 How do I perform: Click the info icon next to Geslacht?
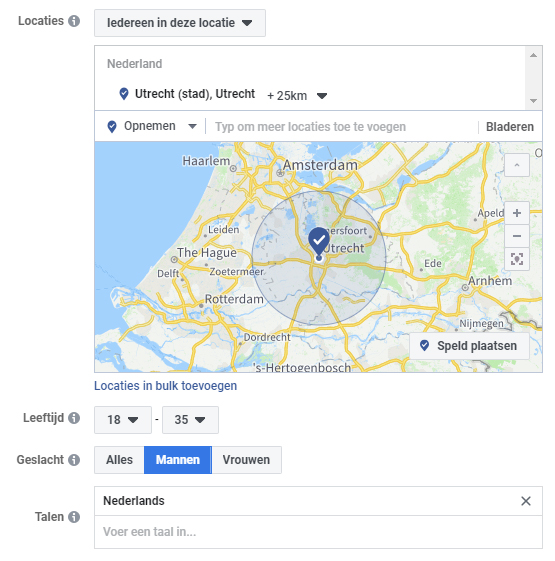coord(74,460)
